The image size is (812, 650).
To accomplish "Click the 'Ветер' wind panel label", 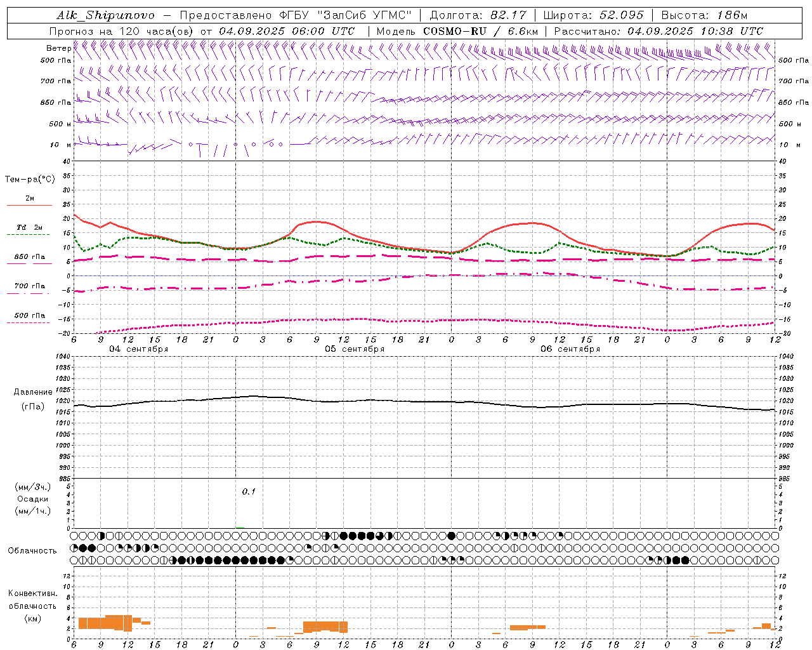I will (x=58, y=48).
